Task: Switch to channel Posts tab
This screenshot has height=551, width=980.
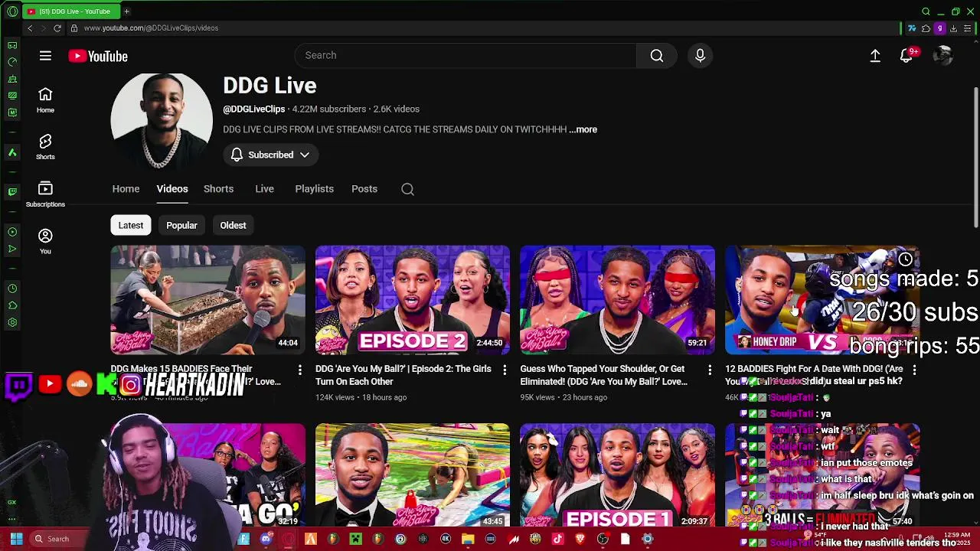Action: 364,189
